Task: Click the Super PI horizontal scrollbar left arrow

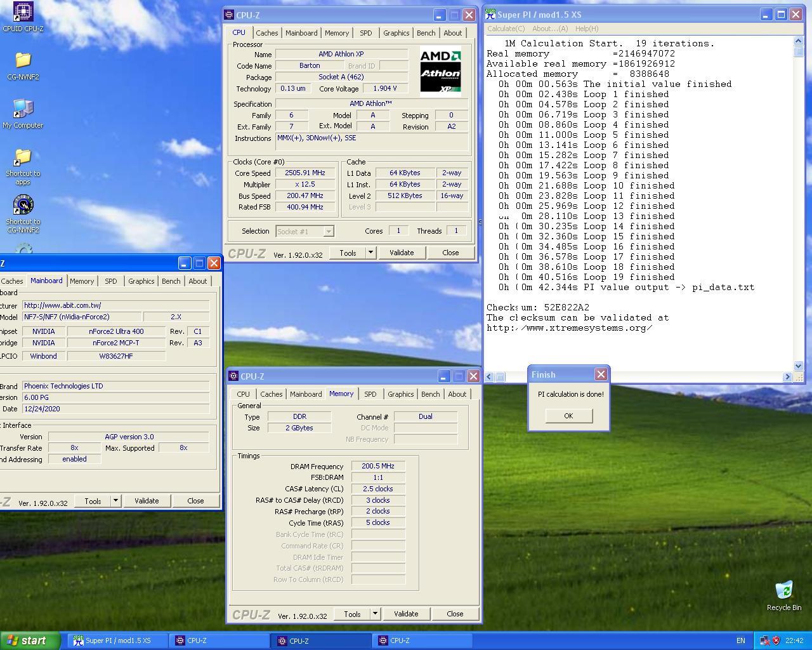Action: (489, 376)
